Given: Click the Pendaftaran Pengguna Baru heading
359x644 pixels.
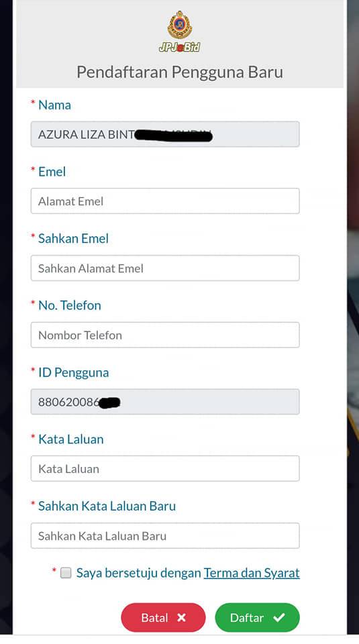Looking at the screenshot, I should [180, 72].
